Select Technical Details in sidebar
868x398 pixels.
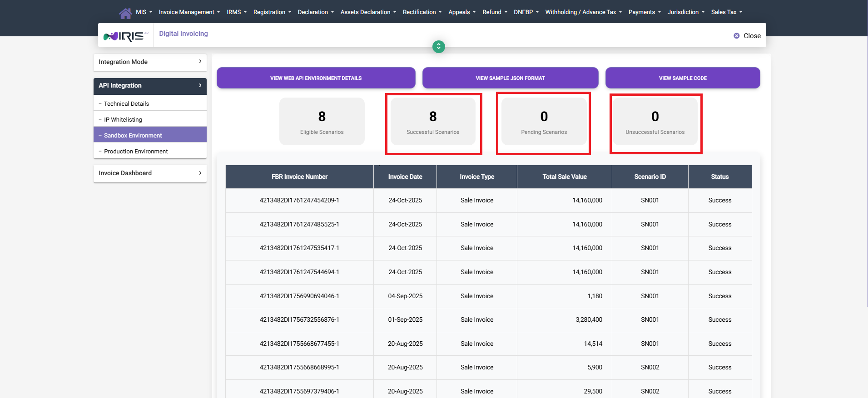coord(126,104)
